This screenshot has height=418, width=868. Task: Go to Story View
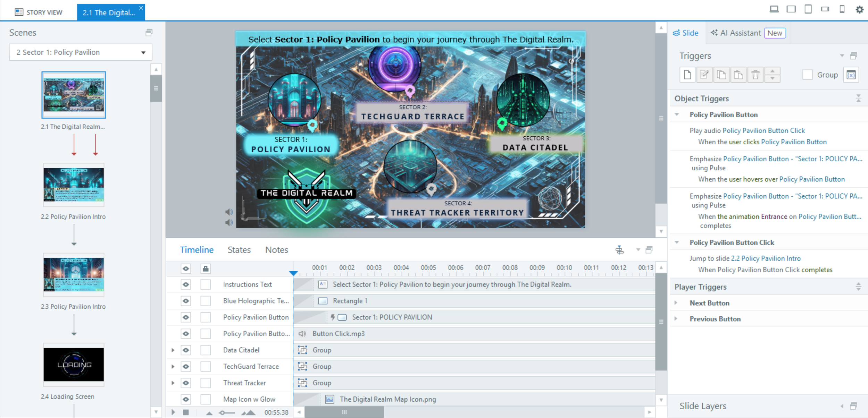(39, 12)
